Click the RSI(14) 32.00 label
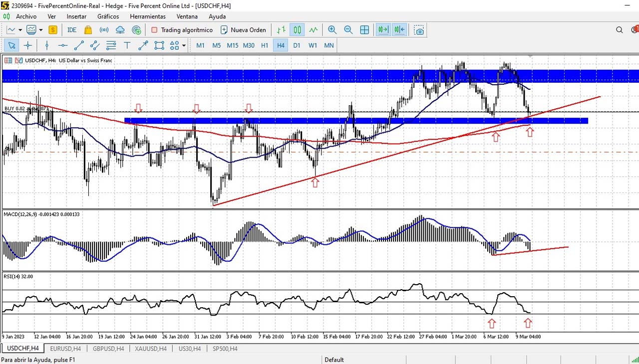639x364 pixels. coord(18,276)
